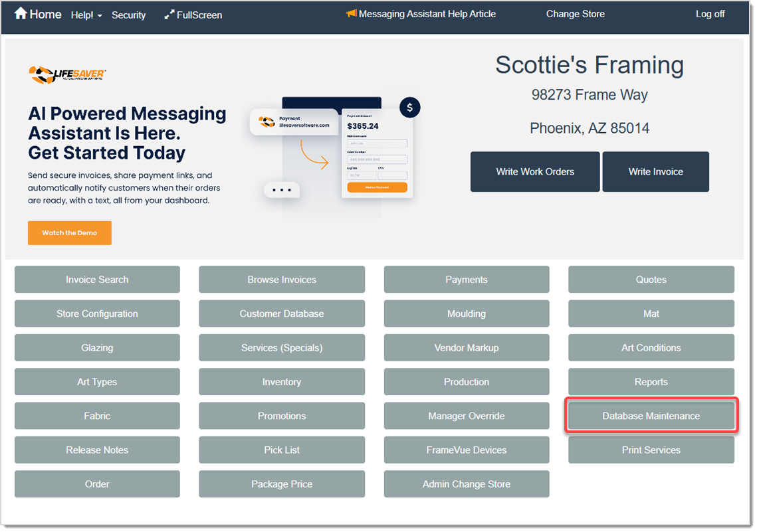Select Security from the top menu
Screen dimensions: 757x532
[x=128, y=15]
